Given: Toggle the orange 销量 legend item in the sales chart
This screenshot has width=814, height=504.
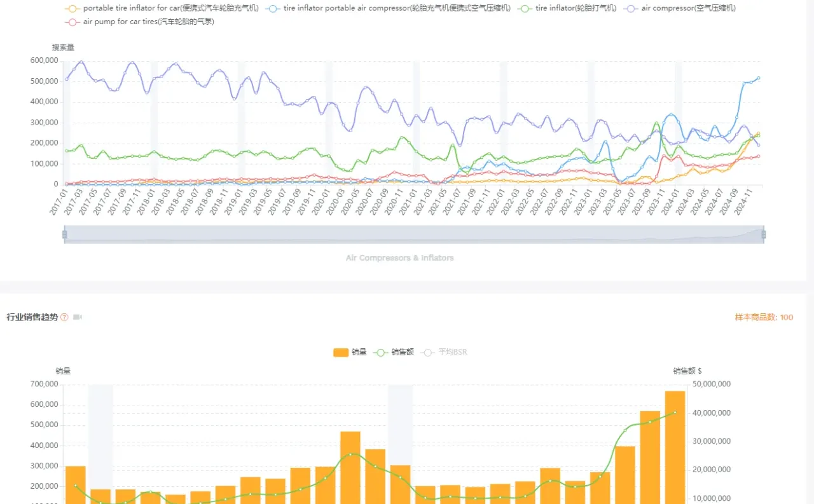Looking at the screenshot, I should [350, 352].
